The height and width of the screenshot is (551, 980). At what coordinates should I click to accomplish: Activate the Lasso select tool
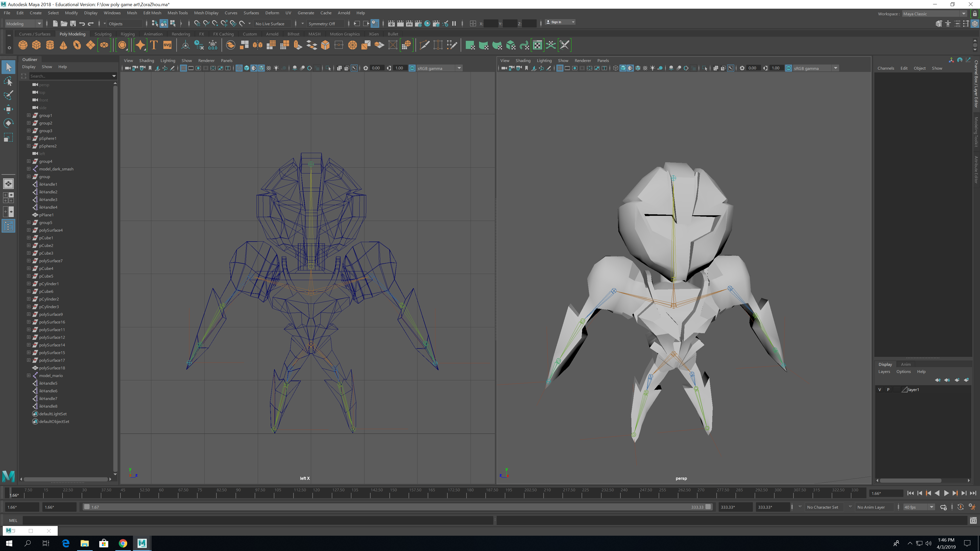click(8, 81)
